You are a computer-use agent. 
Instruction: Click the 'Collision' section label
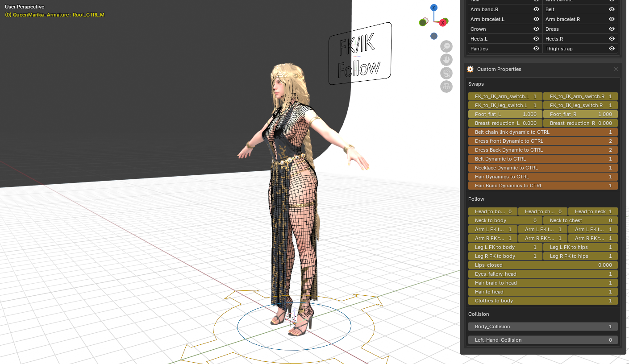[479, 314]
